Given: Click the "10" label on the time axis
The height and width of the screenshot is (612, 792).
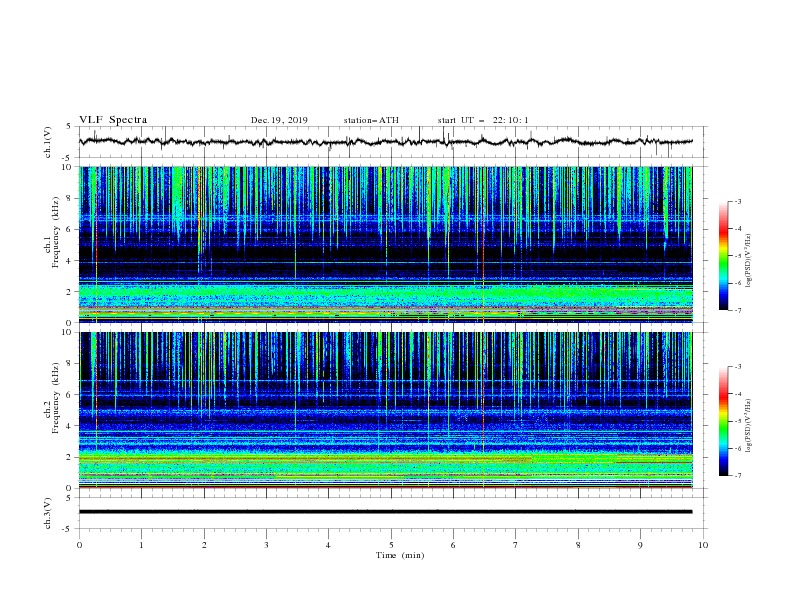Looking at the screenshot, I should click(x=703, y=545).
